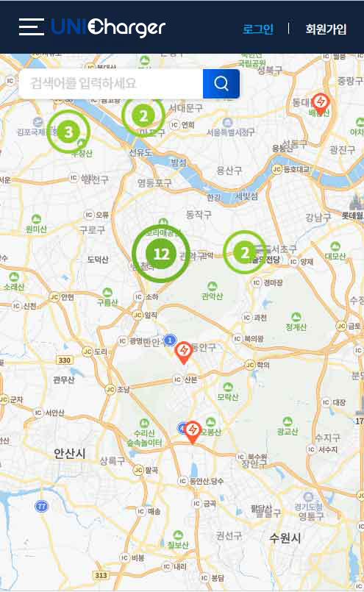Click the 안산시 city label
Screen dimensions: 364x592
coord(70,453)
